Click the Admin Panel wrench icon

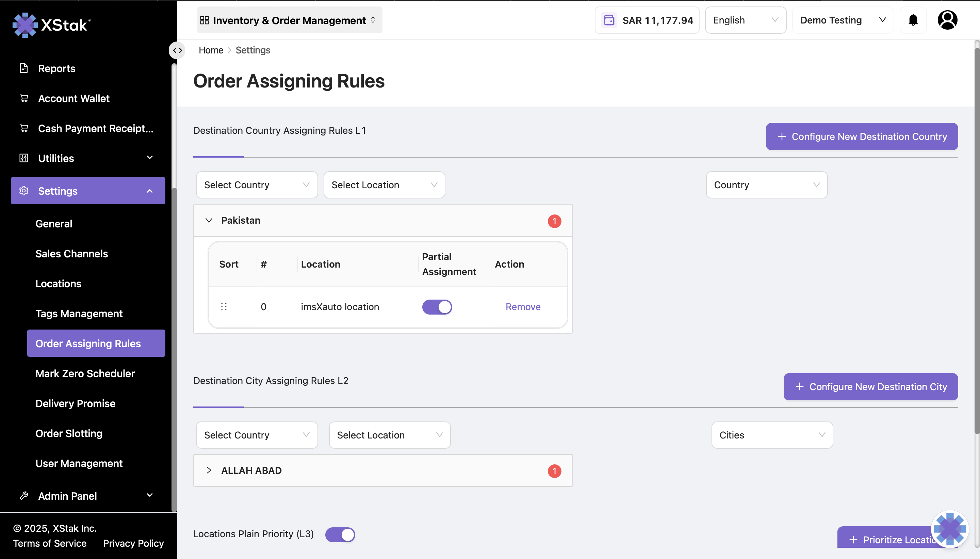[24, 496]
